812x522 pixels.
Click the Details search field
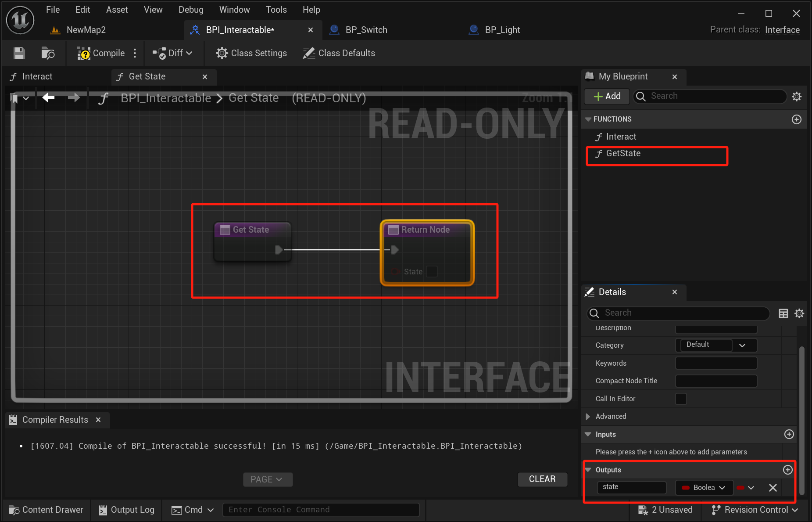click(x=678, y=313)
